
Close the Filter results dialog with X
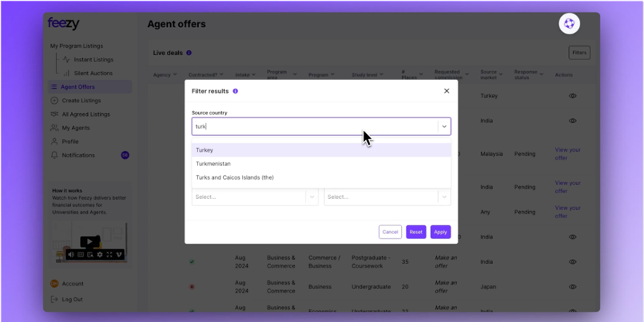pyautogui.click(x=447, y=91)
